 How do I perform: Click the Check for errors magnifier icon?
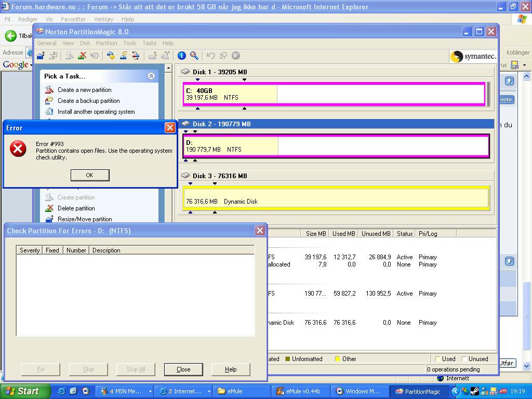[194, 55]
